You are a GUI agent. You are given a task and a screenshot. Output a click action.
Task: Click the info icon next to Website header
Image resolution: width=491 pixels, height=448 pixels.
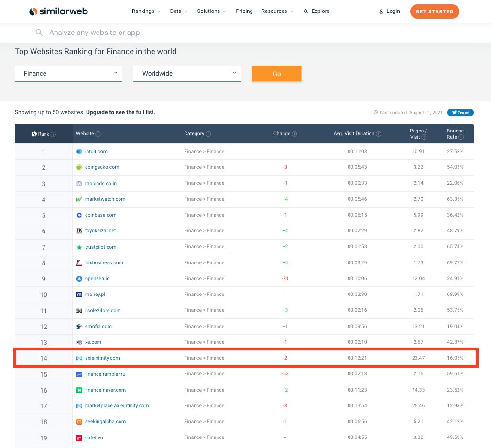(98, 134)
